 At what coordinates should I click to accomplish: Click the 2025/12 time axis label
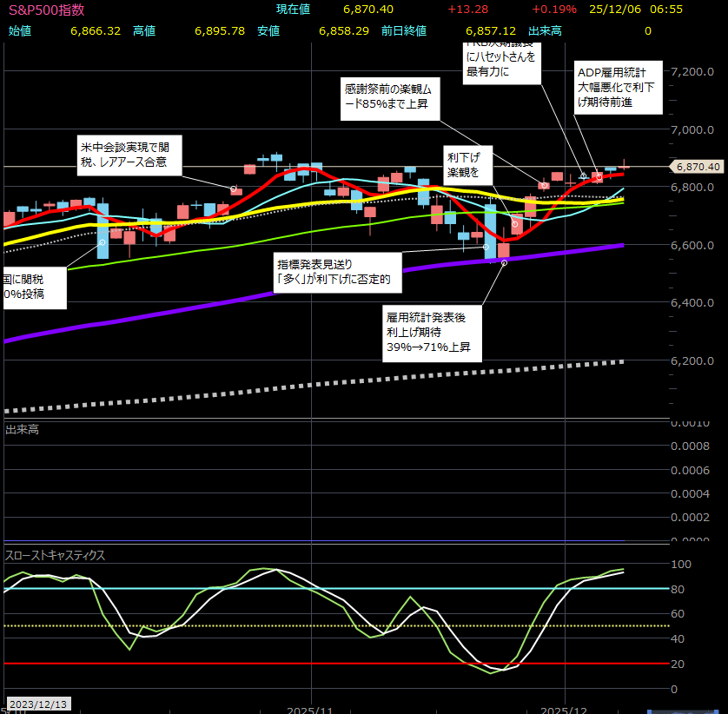[566, 708]
